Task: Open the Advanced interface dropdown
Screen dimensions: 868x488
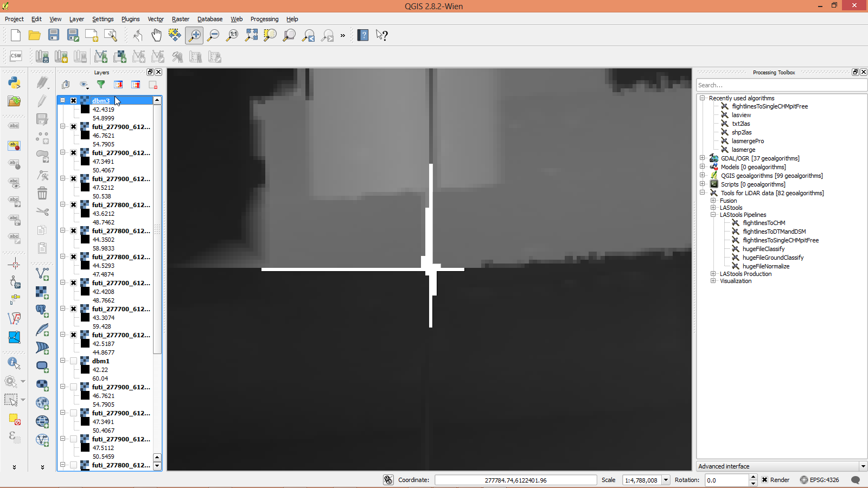Action: point(863,466)
